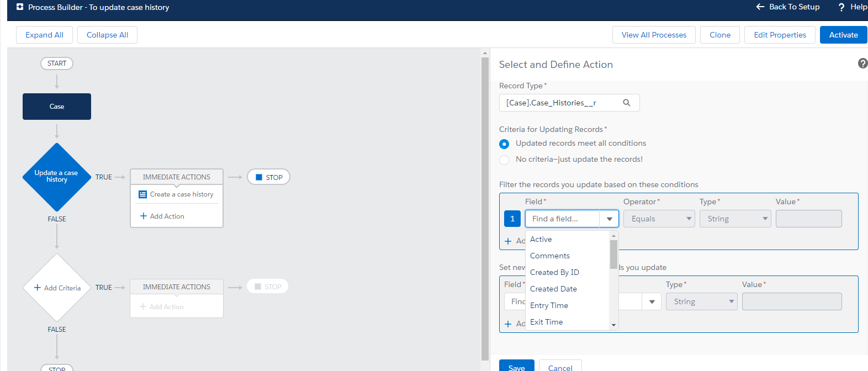Click the Process Builder logo icon
The height and width of the screenshot is (371, 868).
tap(20, 7)
